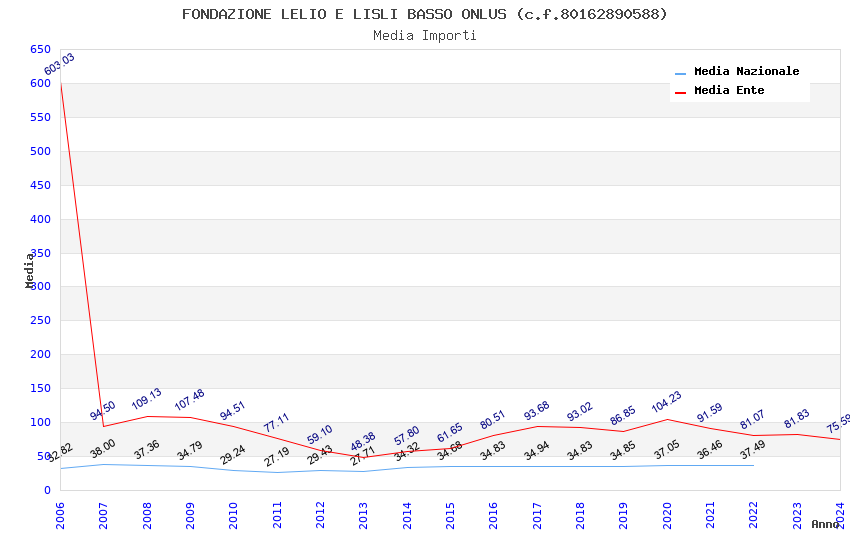Click the 500 y-axis value
This screenshot has height=550, width=850.
pyautogui.click(x=41, y=152)
